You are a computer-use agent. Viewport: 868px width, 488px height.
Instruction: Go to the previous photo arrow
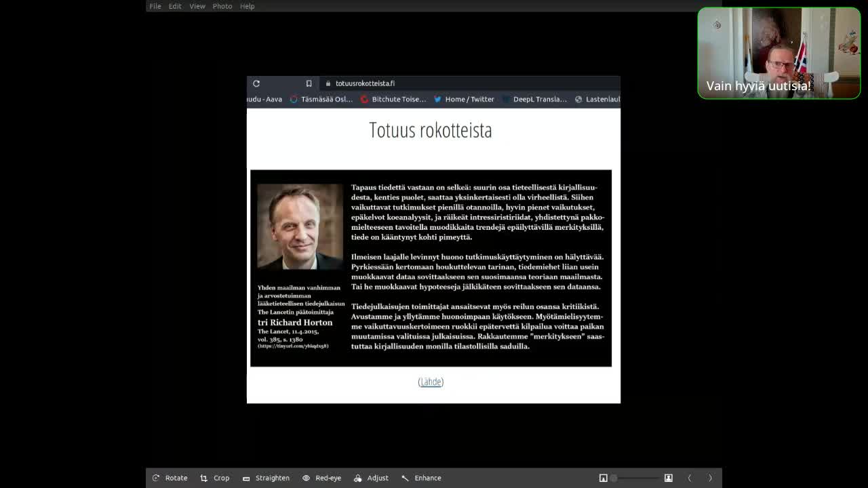pos(690,478)
